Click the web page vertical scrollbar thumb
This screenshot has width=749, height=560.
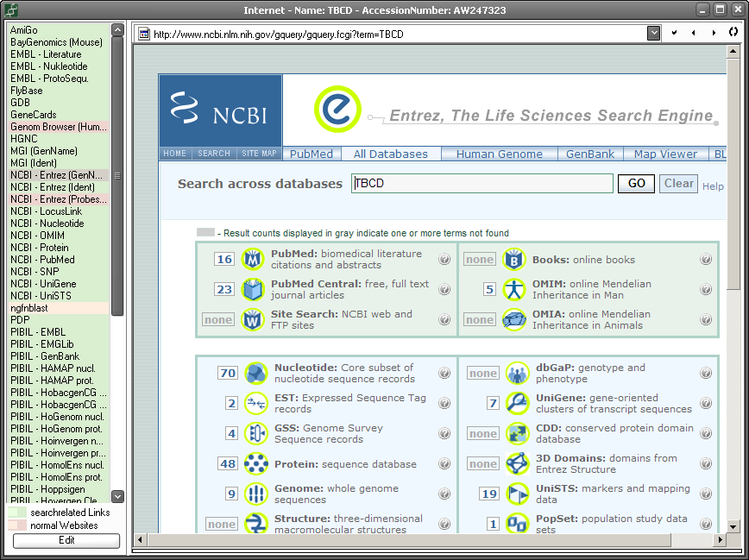pos(733,173)
